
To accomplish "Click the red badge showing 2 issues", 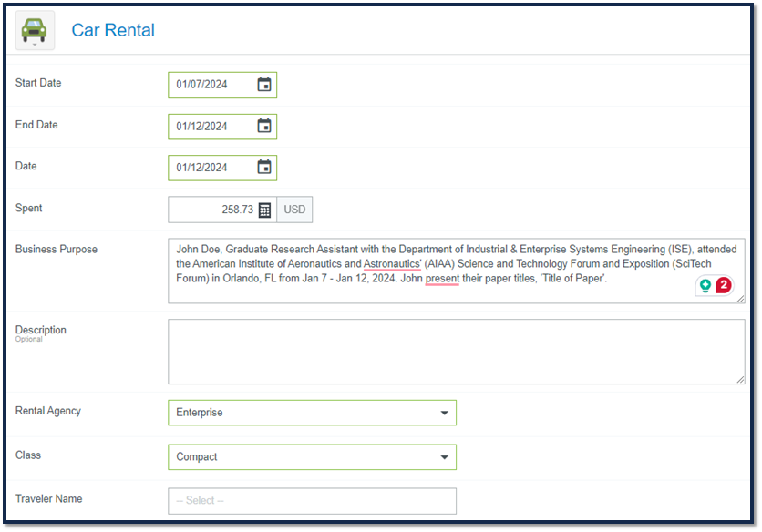I will pyautogui.click(x=723, y=285).
